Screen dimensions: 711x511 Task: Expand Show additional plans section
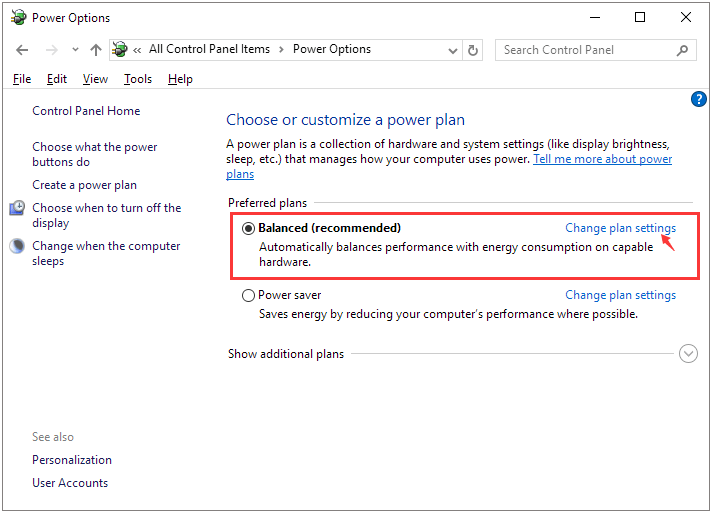tap(687, 354)
